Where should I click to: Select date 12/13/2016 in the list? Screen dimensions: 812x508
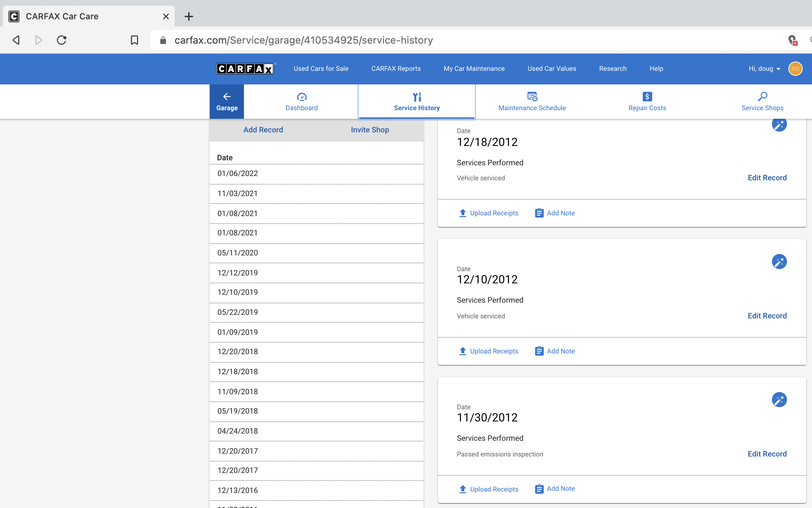coord(317,491)
